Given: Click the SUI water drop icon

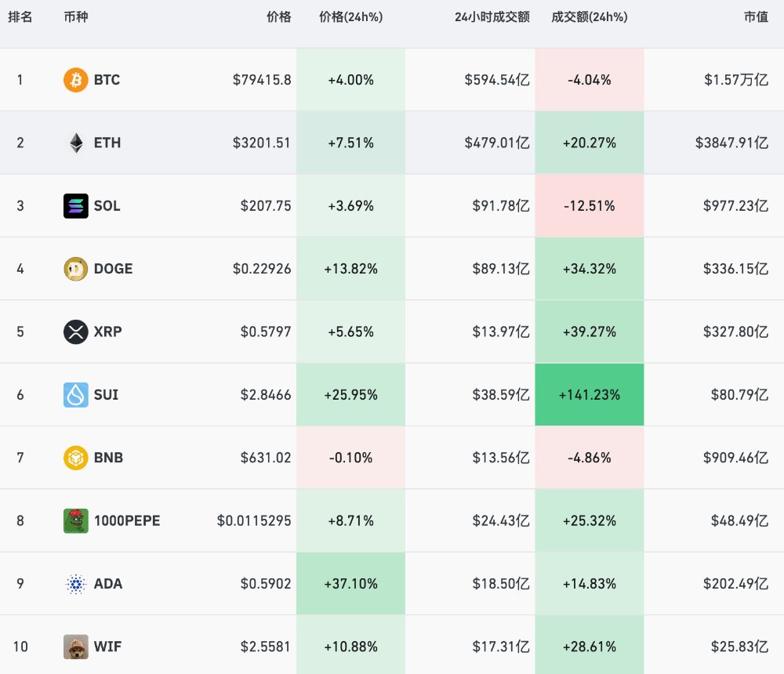Looking at the screenshot, I should (x=76, y=395).
